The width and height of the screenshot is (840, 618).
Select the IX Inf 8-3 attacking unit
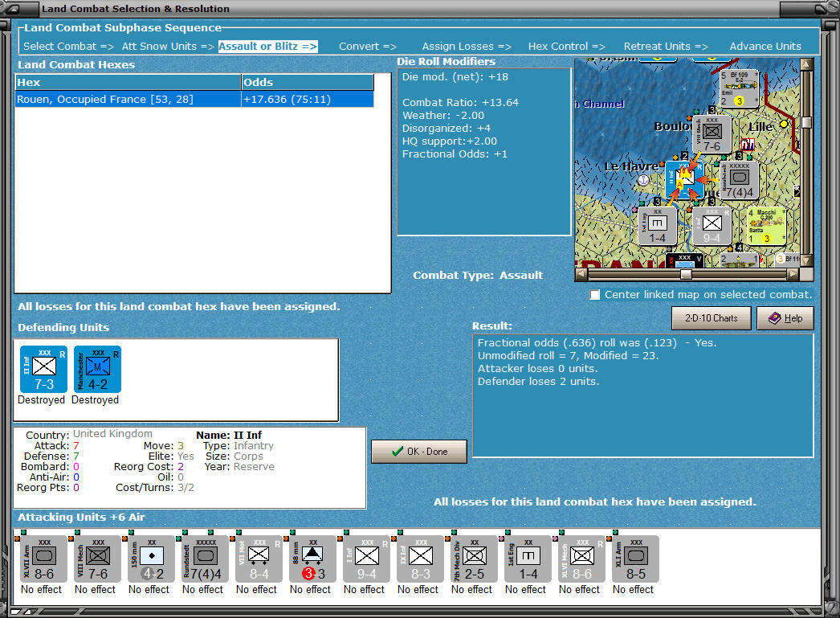tap(421, 559)
